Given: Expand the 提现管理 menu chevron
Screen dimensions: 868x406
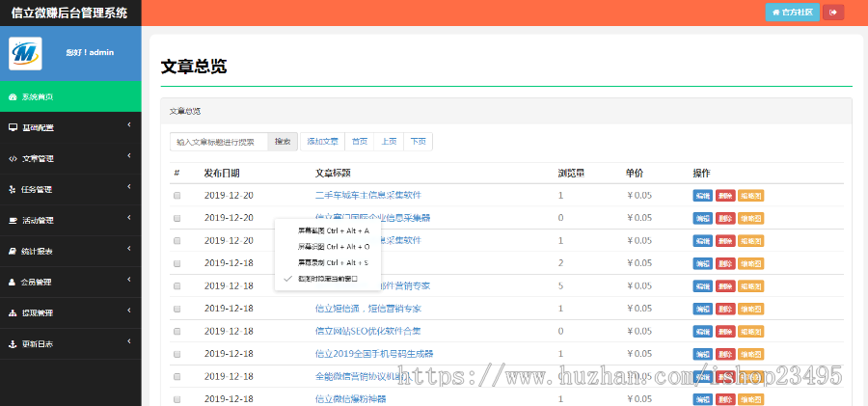Looking at the screenshot, I should tap(129, 311).
